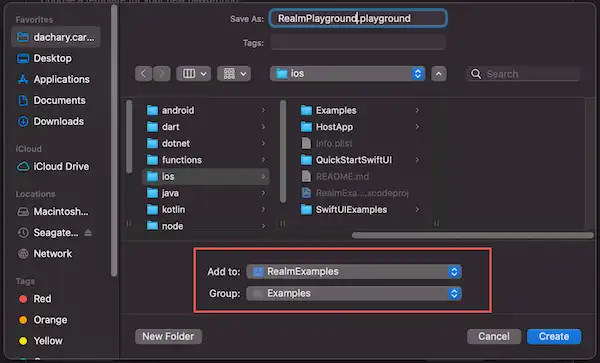The width and height of the screenshot is (600, 363).
Task: Select the dart folder
Action: tap(206, 127)
